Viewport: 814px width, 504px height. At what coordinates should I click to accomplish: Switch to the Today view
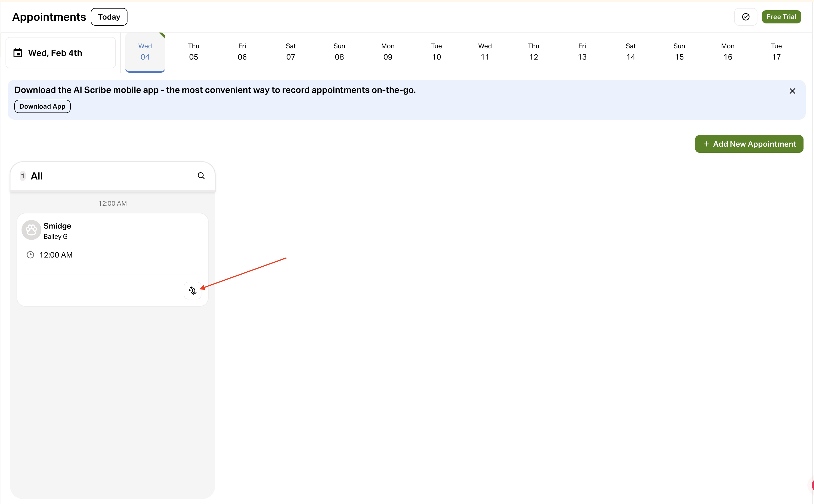click(109, 17)
